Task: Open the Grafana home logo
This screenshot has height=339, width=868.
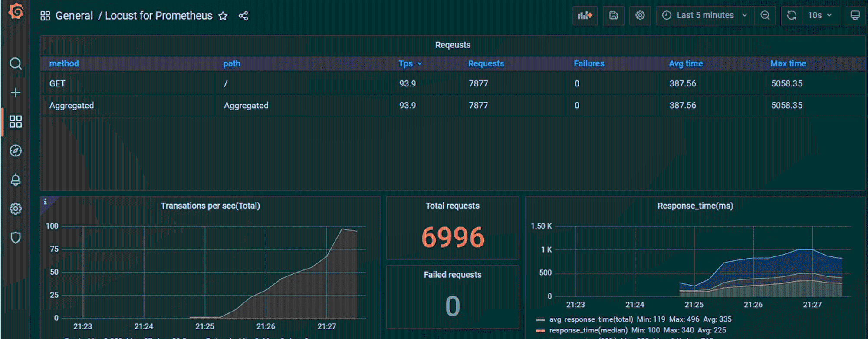Action: 16,12
